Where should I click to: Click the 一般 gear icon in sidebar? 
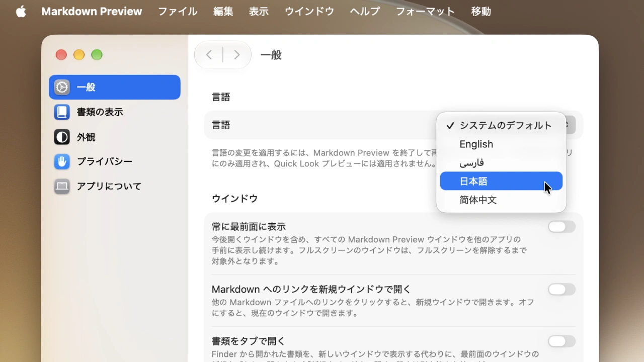[x=62, y=87]
